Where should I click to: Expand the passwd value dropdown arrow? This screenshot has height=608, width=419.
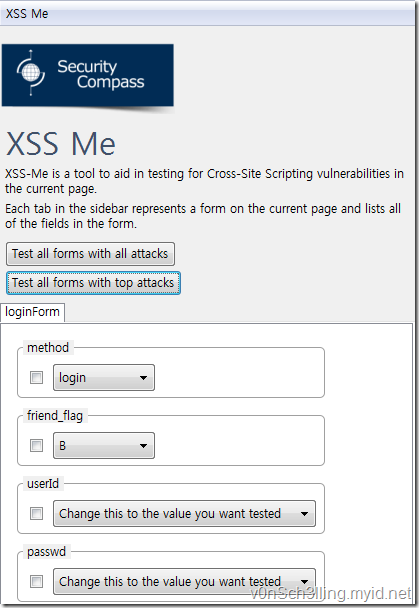tap(304, 581)
